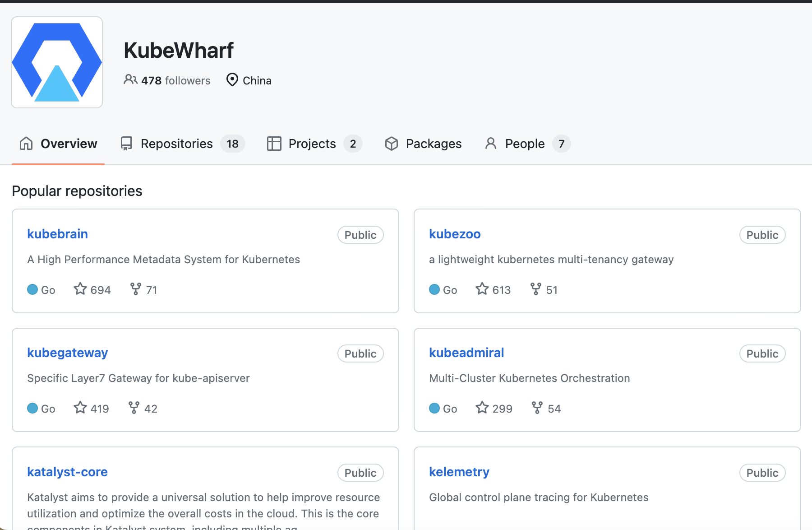Open the katalyst-core repository link
Viewport: 812px width, 530px height.
point(67,472)
